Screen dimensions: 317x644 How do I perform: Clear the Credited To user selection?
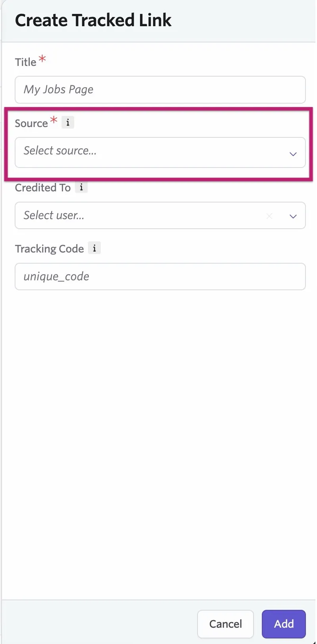pos(269,216)
